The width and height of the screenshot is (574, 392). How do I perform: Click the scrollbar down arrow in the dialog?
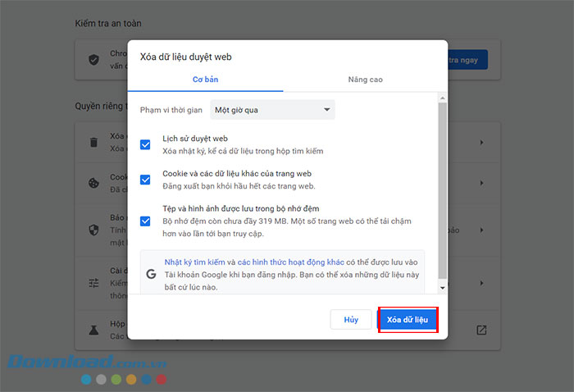pyautogui.click(x=443, y=288)
